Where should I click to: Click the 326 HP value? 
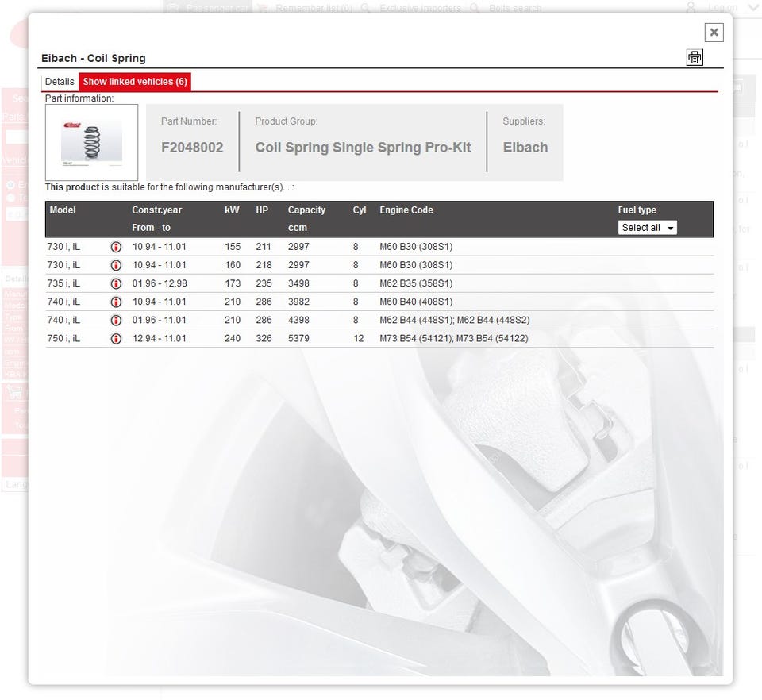coord(264,338)
